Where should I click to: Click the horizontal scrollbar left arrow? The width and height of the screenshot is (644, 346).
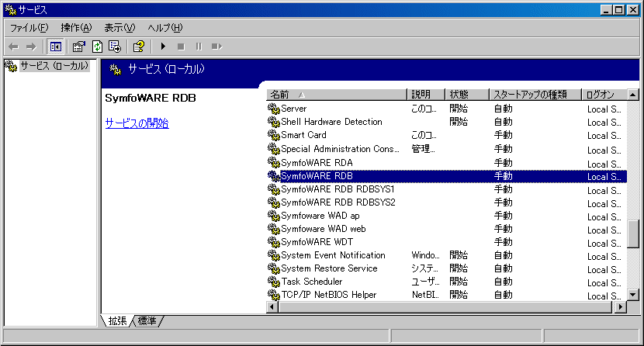(x=272, y=306)
